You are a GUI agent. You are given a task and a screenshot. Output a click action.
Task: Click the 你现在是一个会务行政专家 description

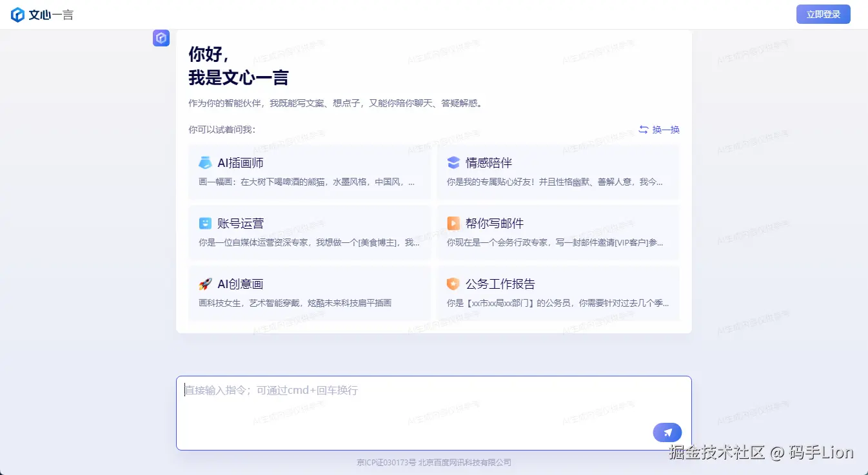click(x=555, y=242)
